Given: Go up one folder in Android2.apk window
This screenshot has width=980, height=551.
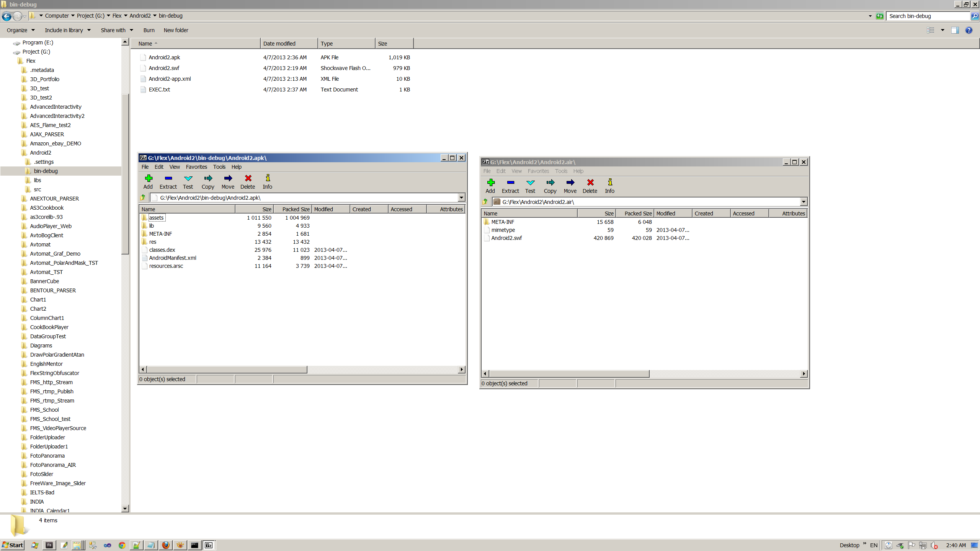Looking at the screenshot, I should pos(143,198).
